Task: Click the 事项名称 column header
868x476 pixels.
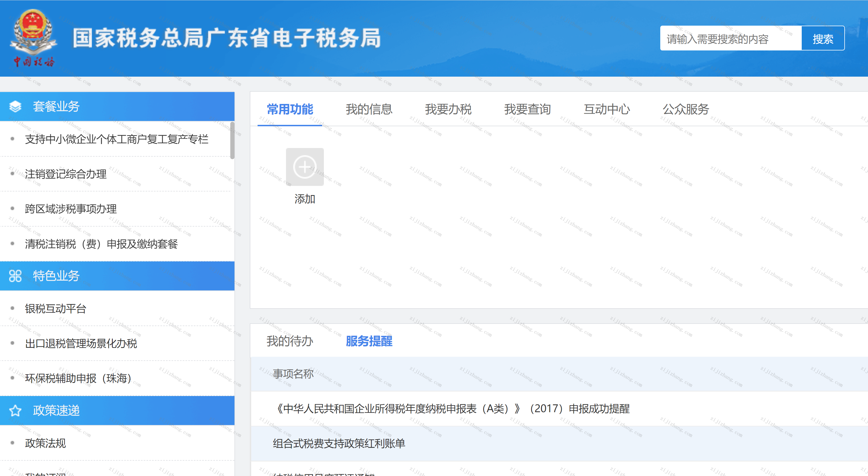Action: pyautogui.click(x=293, y=374)
